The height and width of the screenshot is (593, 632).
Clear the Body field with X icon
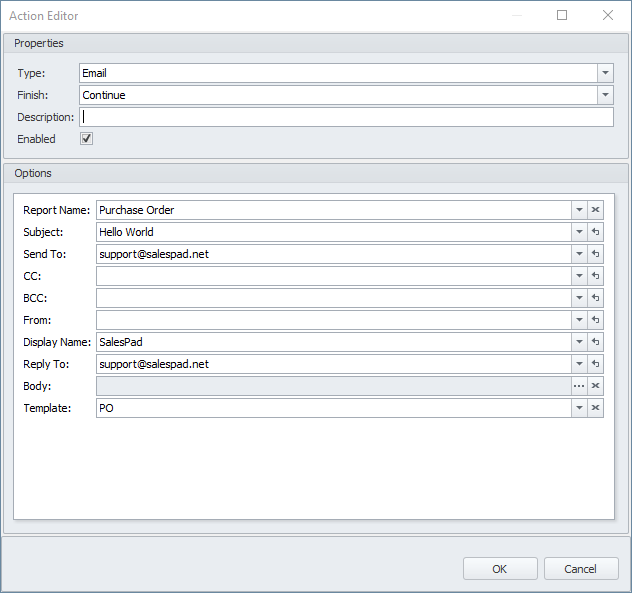[595, 386]
